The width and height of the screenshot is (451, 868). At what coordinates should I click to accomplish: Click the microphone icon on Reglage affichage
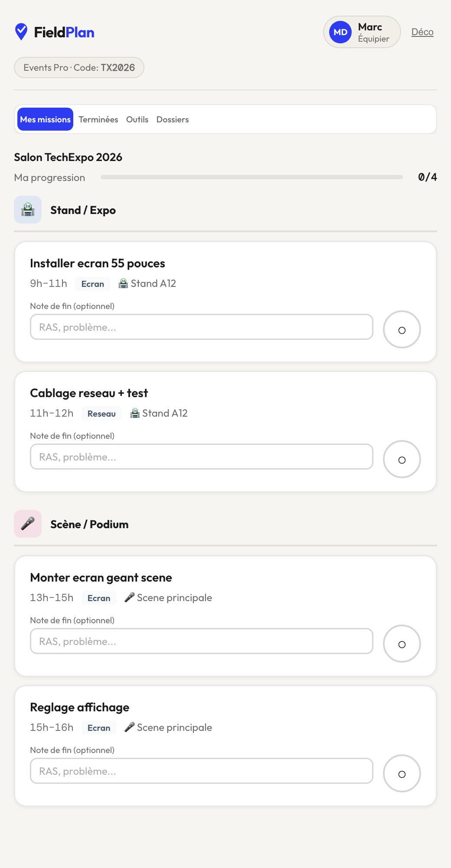(129, 727)
